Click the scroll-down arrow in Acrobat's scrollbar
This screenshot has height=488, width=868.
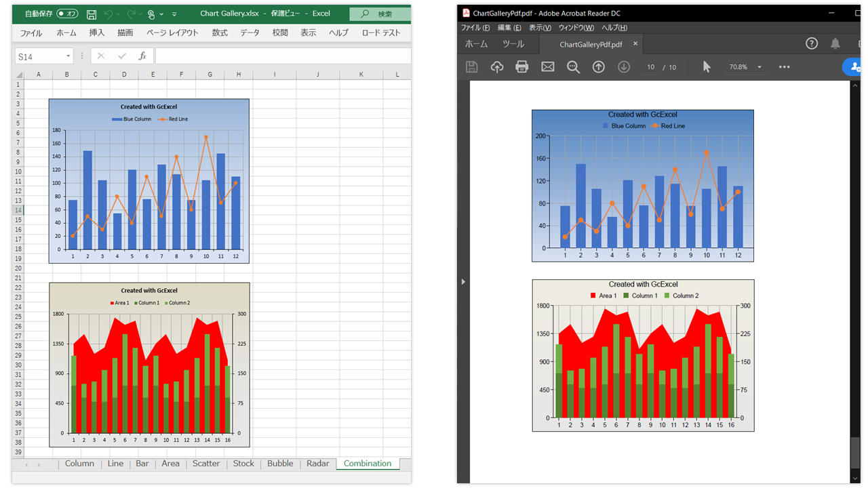coord(856,478)
